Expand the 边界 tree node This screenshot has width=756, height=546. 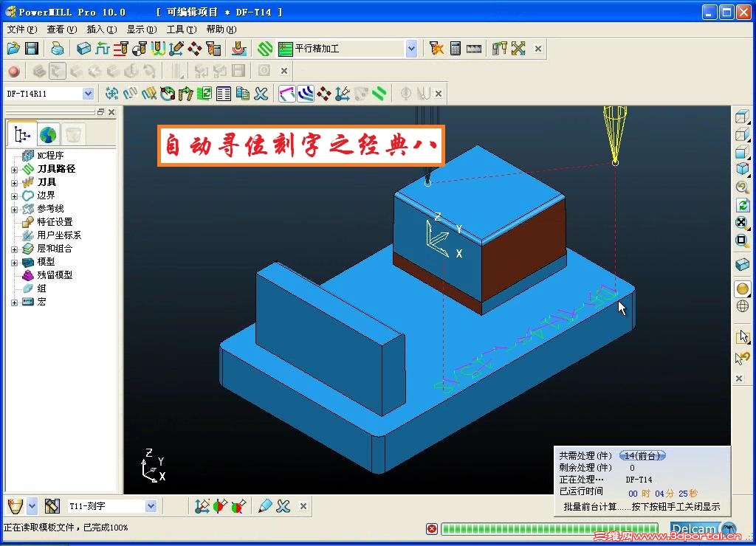15,196
